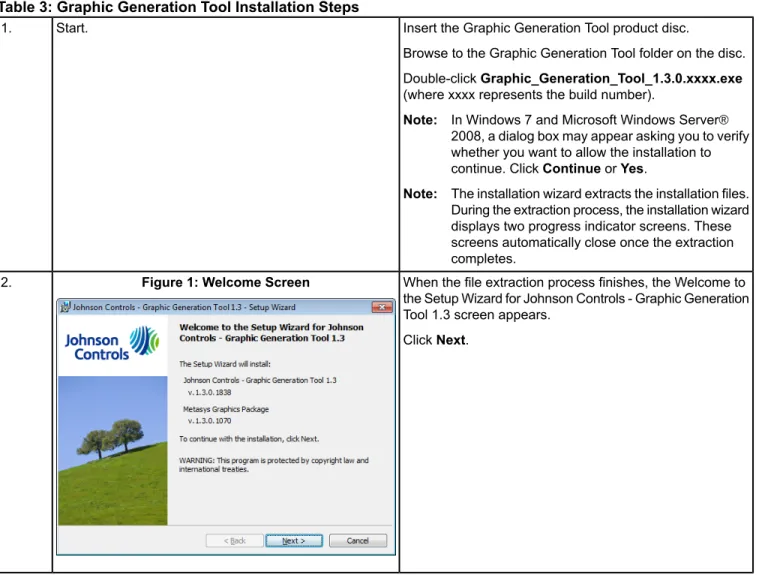
Task: Click 'Insert the Graphic Generation Tool product disc'
Action: tap(546, 28)
